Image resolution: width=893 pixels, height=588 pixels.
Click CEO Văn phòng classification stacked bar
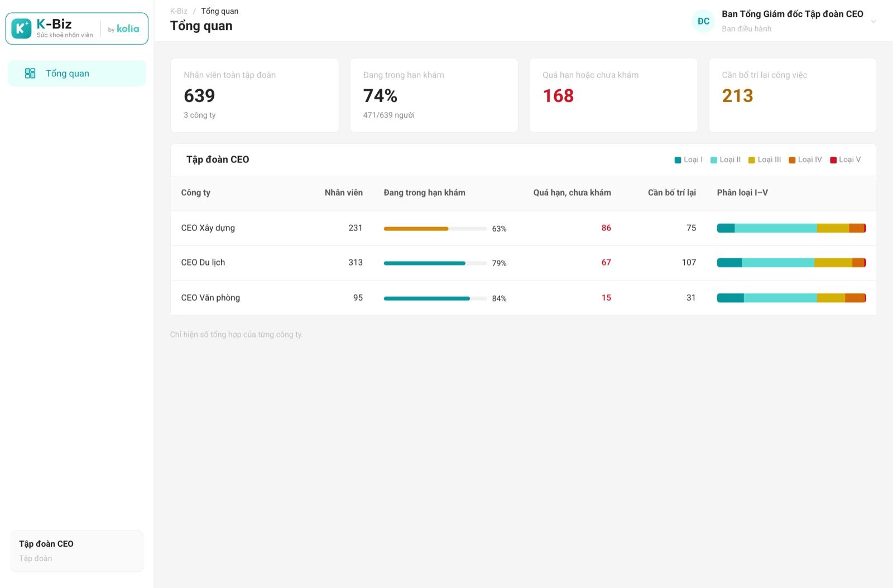(x=791, y=298)
